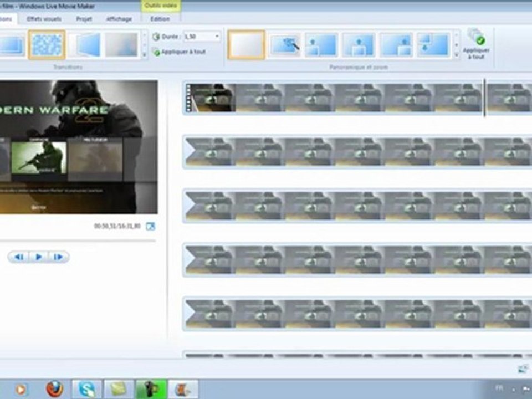Screen dimensions: 532x399
Task: Select the second row clip strip in timeline
Action: pyautogui.click(x=358, y=152)
